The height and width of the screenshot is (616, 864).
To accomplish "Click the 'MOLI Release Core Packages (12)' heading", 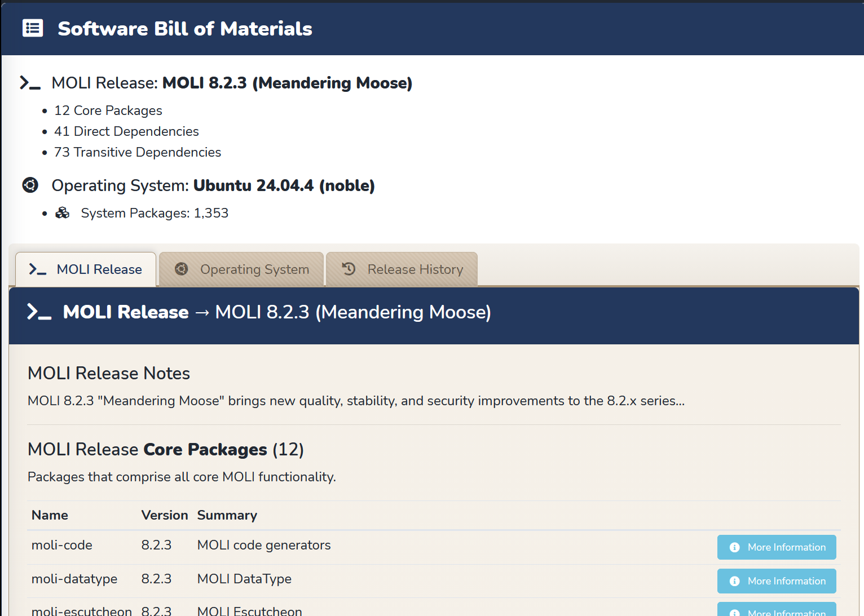I will click(166, 449).
